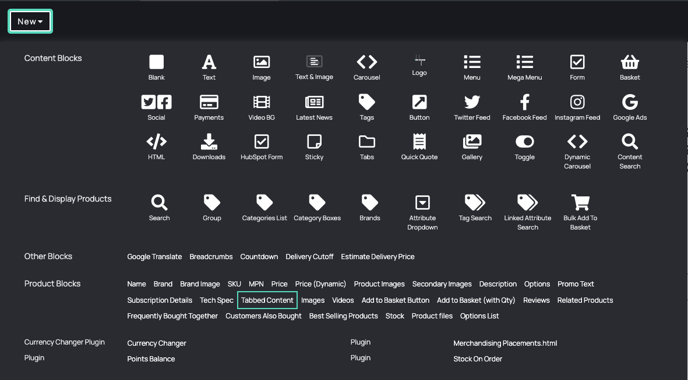
Task: Choose the Text & Image block
Action: (314, 67)
